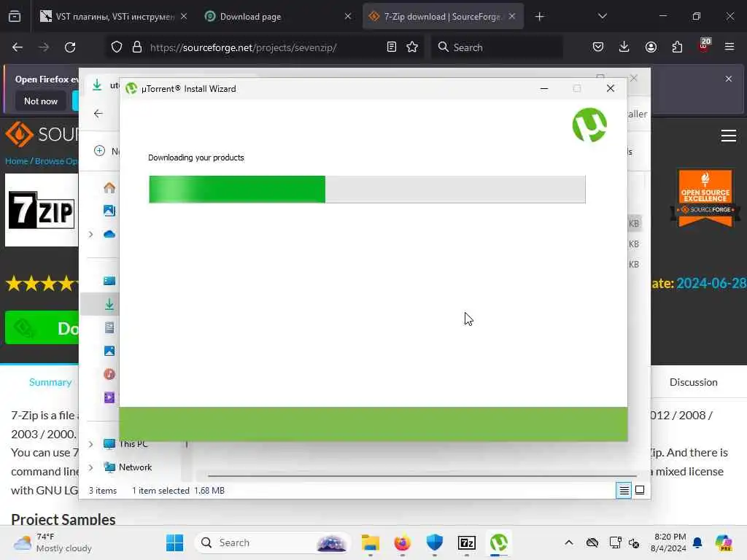
Task: Open Firefox application hamburger menu
Action: point(729,47)
